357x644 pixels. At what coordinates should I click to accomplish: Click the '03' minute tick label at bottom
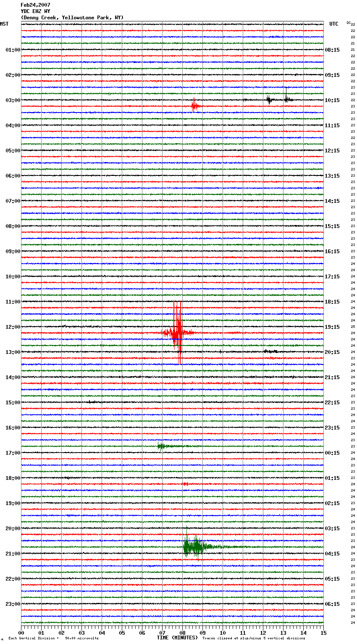(x=81, y=633)
